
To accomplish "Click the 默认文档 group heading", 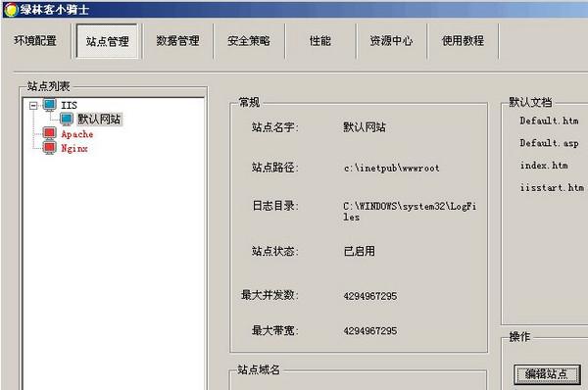I will coord(530,102).
